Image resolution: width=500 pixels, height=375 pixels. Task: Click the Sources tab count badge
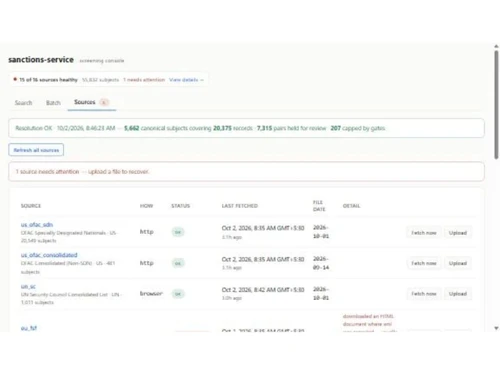[104, 102]
